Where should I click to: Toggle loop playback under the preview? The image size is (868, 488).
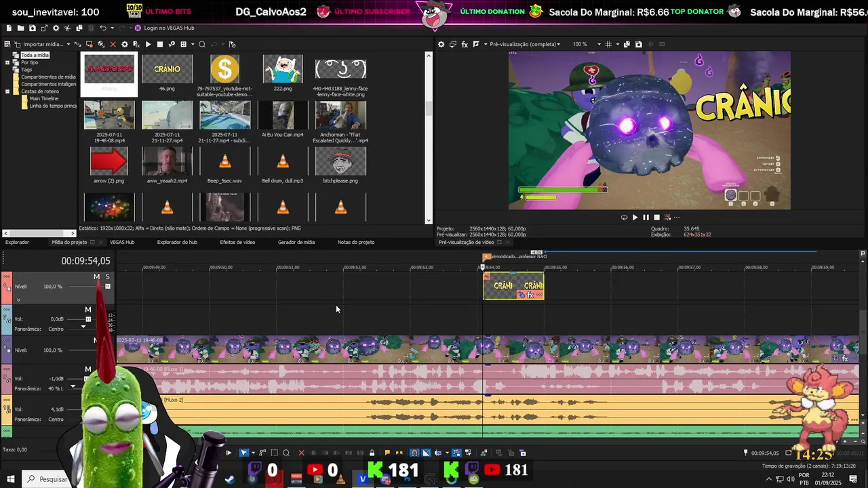coord(624,218)
